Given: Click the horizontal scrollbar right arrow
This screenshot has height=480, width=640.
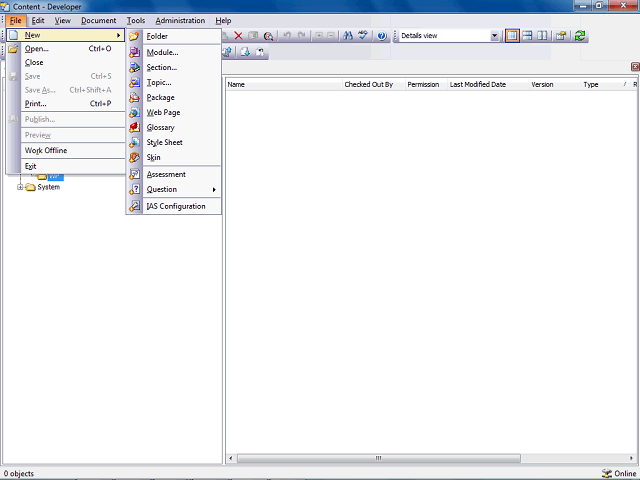Looking at the screenshot, I should pyautogui.click(x=631, y=458).
